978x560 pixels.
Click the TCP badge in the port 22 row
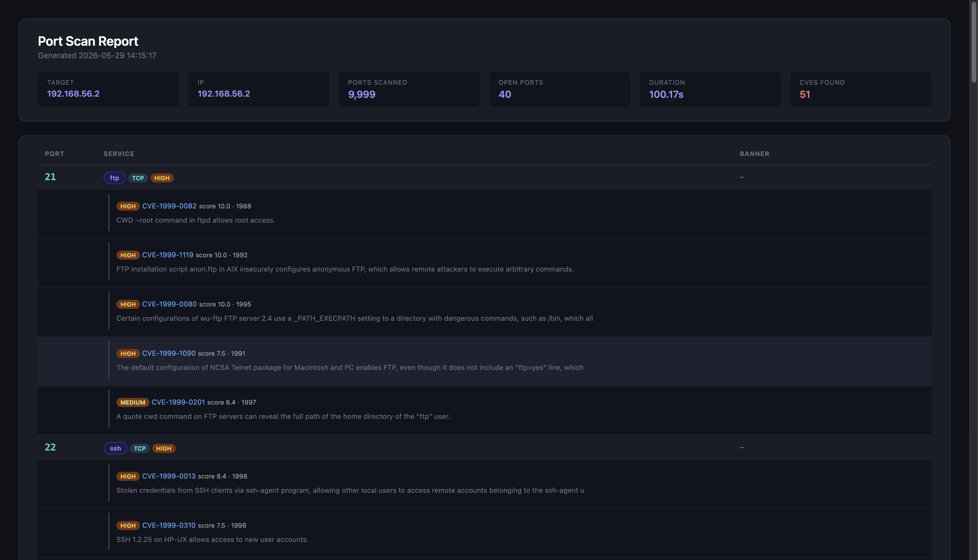tap(140, 449)
